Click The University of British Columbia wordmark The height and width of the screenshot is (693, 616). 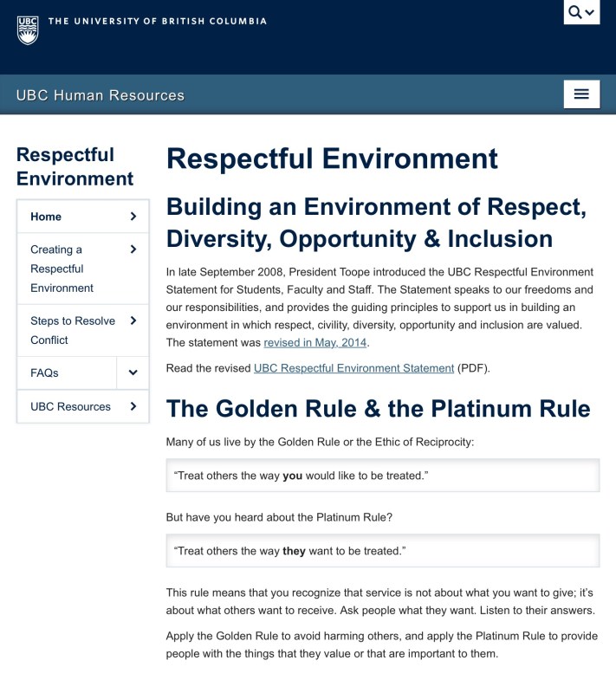[x=157, y=21]
